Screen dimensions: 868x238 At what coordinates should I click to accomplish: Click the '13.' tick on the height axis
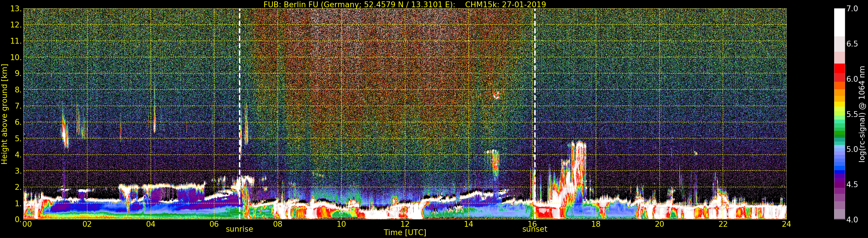pyautogui.click(x=16, y=9)
